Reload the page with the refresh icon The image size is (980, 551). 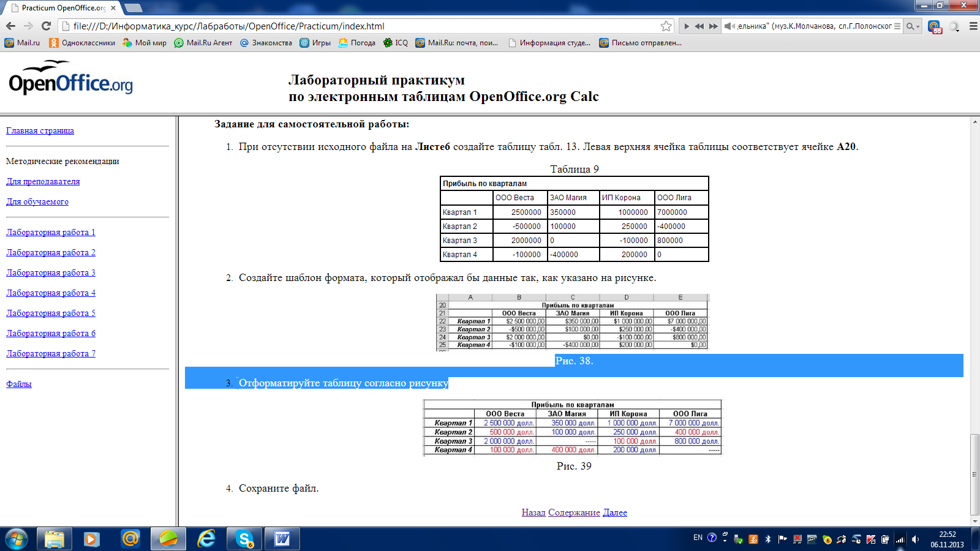pyautogui.click(x=46, y=26)
